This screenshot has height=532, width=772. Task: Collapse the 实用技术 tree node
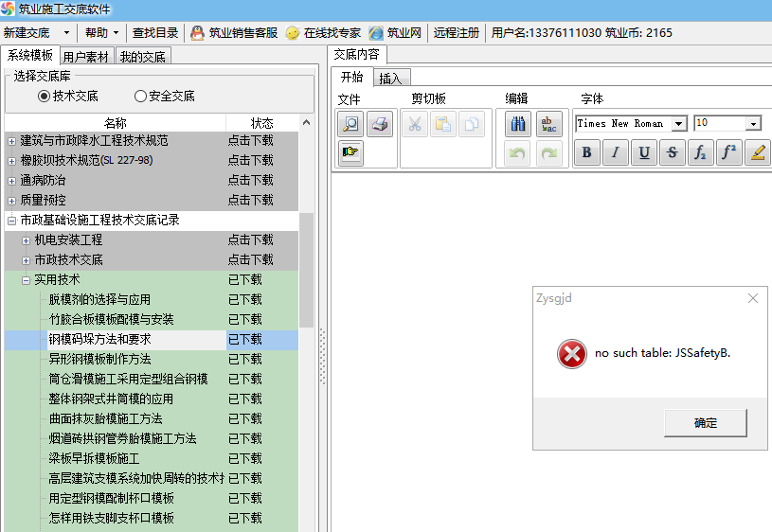pos(27,280)
